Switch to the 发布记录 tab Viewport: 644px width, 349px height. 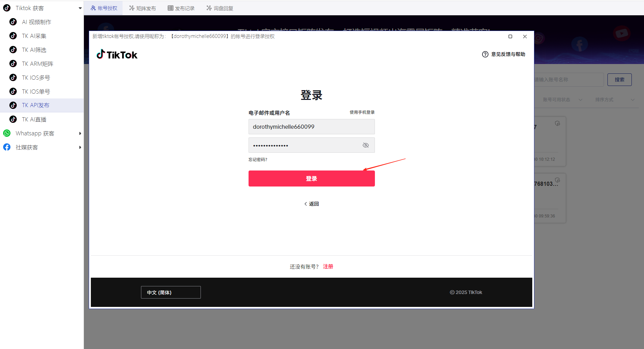pos(181,8)
